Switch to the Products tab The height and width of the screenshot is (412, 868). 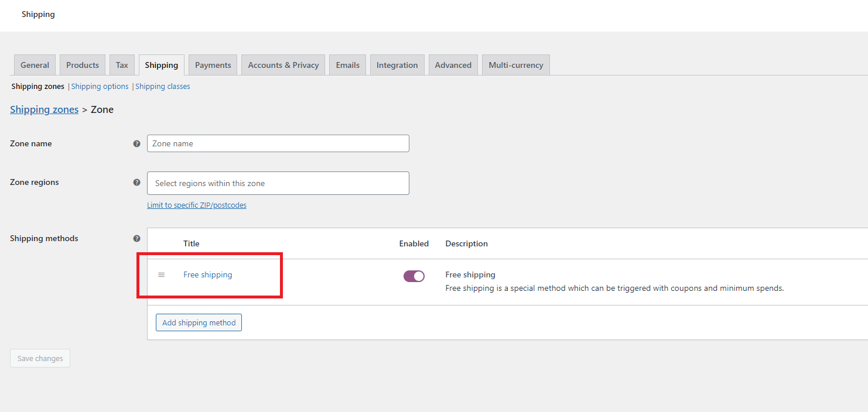coord(83,65)
